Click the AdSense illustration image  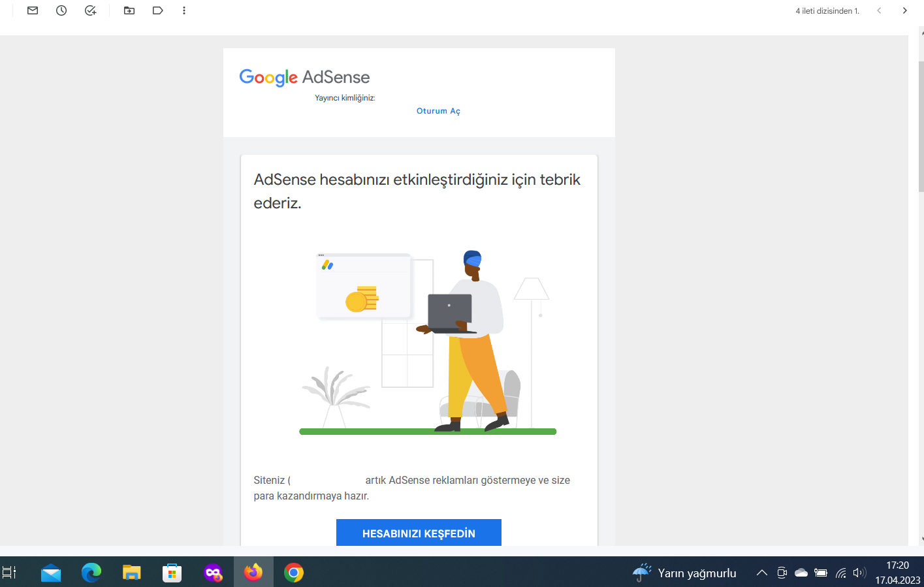pyautogui.click(x=428, y=342)
